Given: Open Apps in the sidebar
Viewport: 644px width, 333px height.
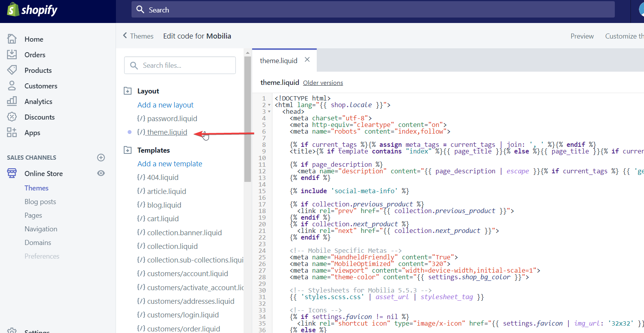Looking at the screenshot, I should (x=32, y=133).
